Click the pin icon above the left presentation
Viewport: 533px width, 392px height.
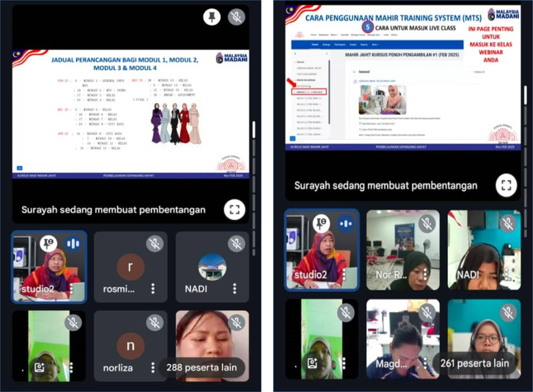click(x=211, y=17)
